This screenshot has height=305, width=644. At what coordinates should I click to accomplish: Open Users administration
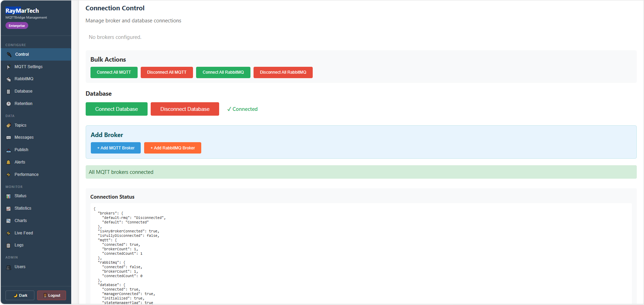36,267
